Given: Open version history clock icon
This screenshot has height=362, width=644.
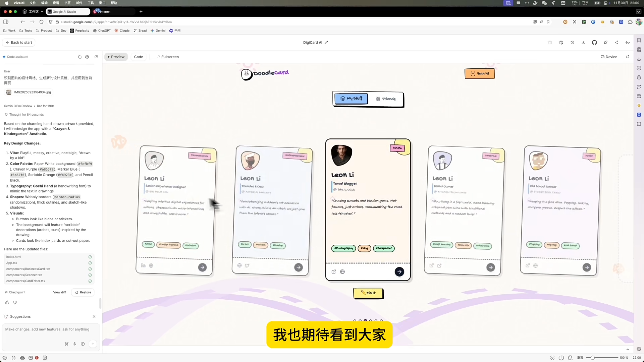Looking at the screenshot, I should tap(572, 43).
